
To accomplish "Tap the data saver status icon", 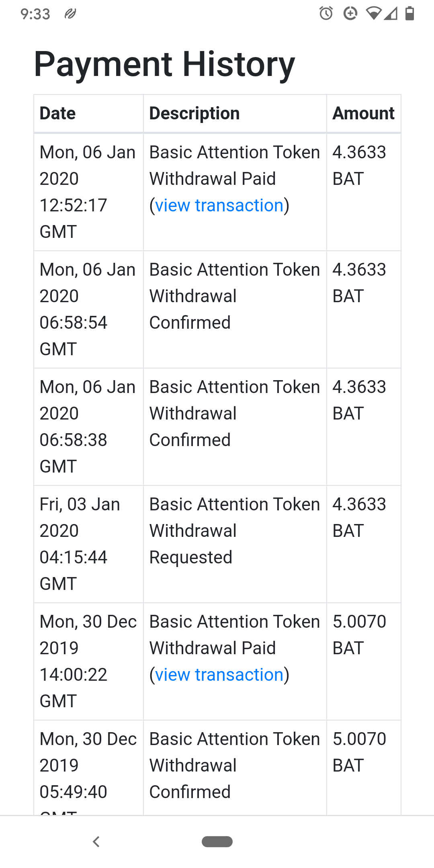I will [350, 14].
